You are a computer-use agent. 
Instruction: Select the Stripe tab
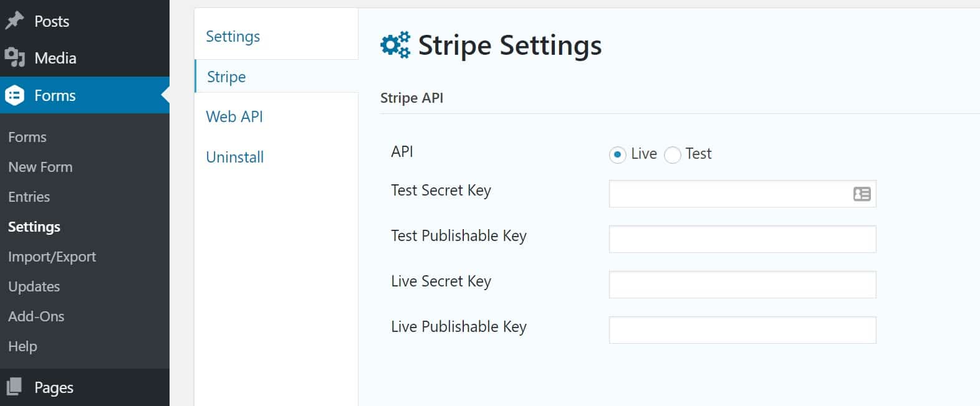(x=226, y=77)
